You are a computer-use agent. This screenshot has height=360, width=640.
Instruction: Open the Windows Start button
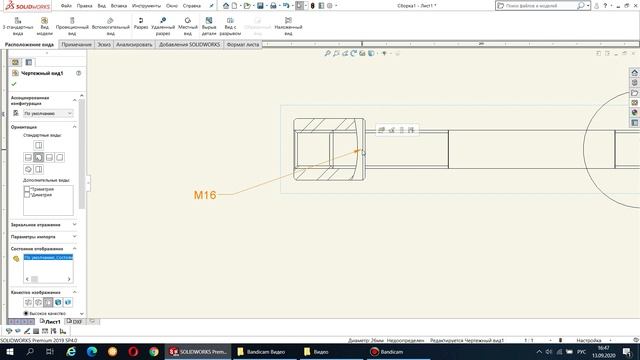point(9,351)
